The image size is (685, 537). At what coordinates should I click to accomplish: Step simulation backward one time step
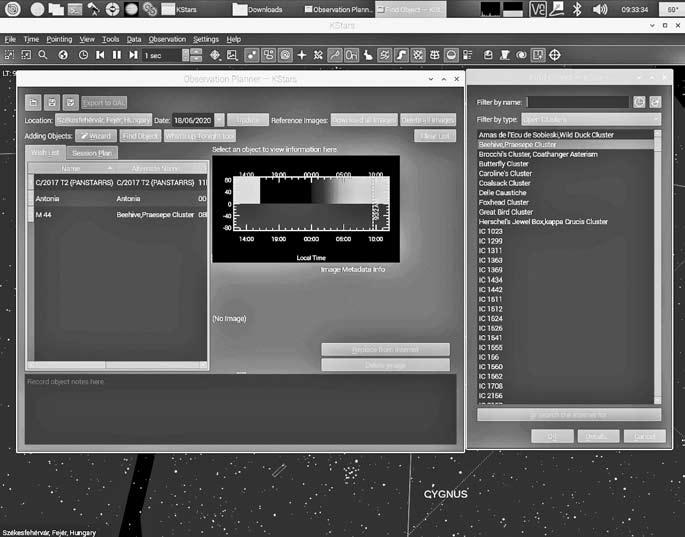point(100,55)
